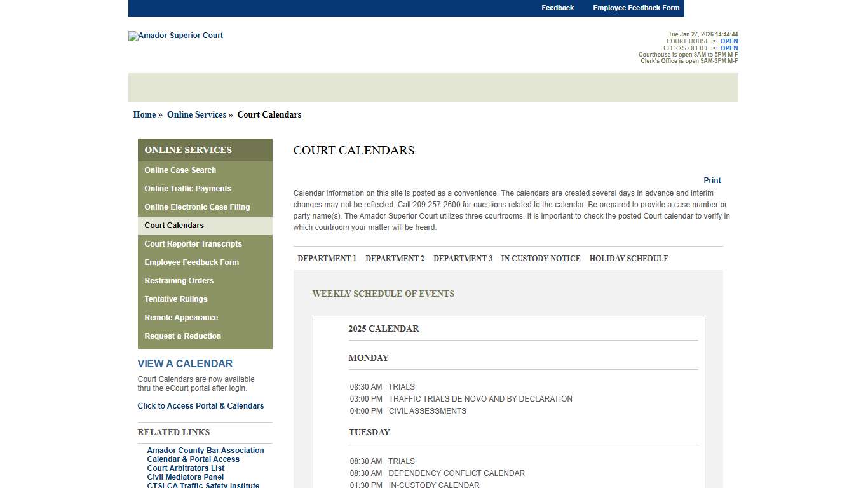The height and width of the screenshot is (488, 868).
Task: Click the Home breadcrumb link
Action: (144, 114)
